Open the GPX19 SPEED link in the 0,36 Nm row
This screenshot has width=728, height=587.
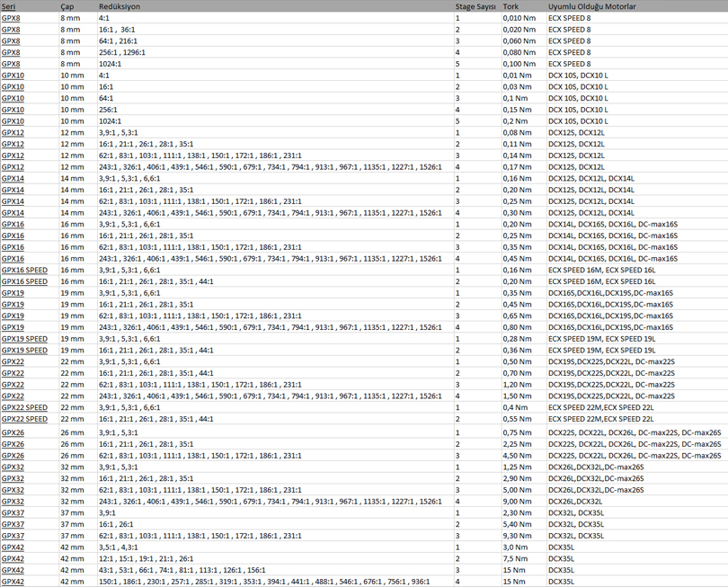click(x=24, y=351)
